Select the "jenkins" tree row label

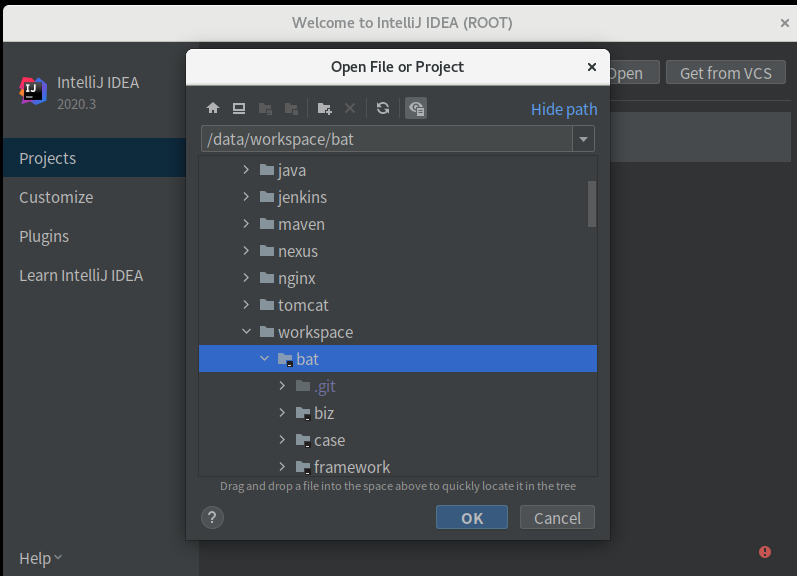point(302,197)
